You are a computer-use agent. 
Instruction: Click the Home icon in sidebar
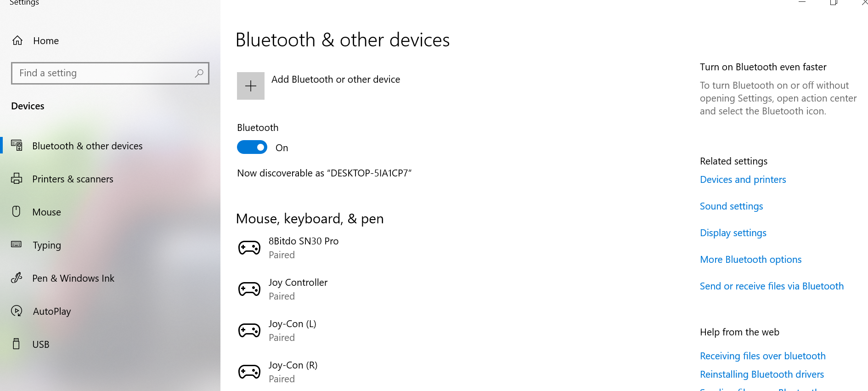[x=17, y=40]
